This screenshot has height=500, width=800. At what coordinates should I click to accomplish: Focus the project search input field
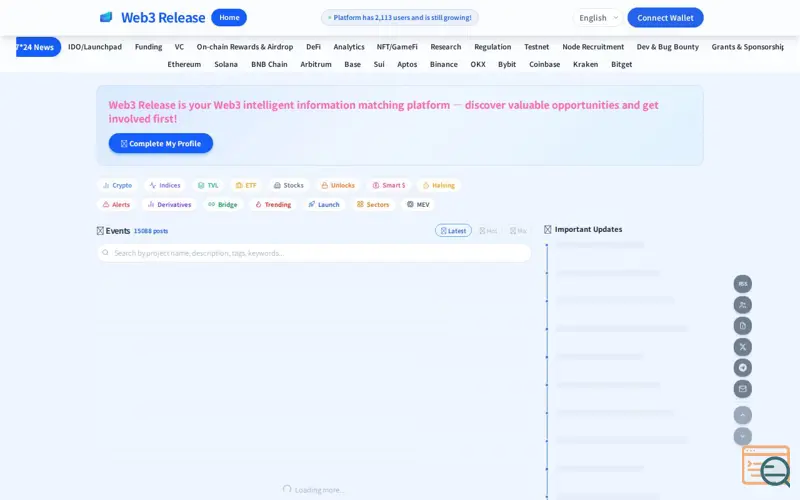pyautogui.click(x=314, y=253)
